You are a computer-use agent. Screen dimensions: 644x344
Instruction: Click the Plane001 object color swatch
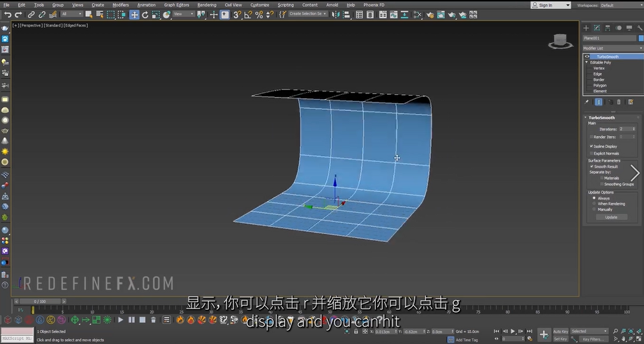(641, 38)
